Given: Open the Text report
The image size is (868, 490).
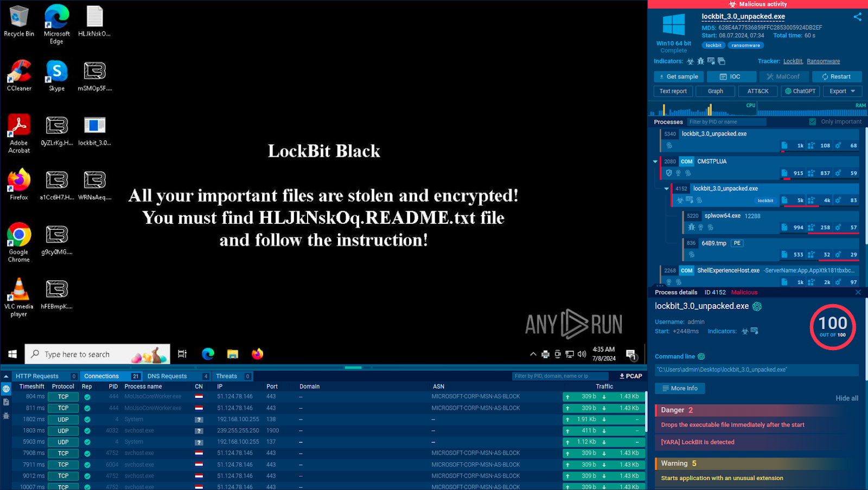Looking at the screenshot, I should [673, 91].
